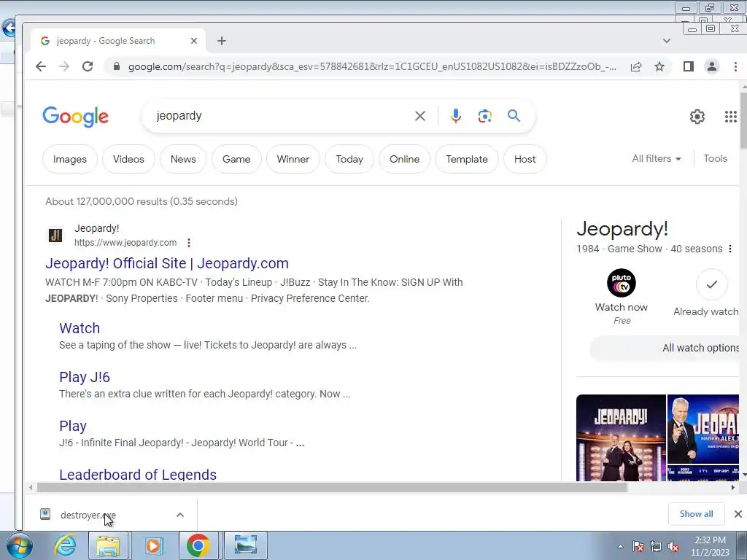Search by image with Google Lens
The width and height of the screenshot is (747, 560).
click(484, 116)
